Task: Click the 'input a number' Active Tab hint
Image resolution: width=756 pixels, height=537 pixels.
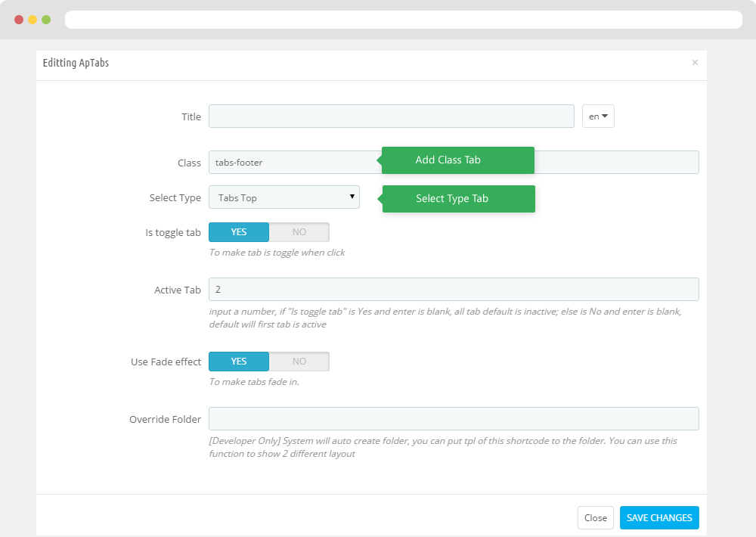Action: pos(445,318)
